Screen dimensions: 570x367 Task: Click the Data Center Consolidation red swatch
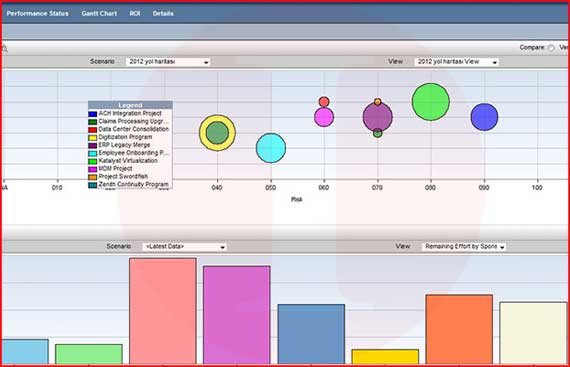(x=93, y=130)
